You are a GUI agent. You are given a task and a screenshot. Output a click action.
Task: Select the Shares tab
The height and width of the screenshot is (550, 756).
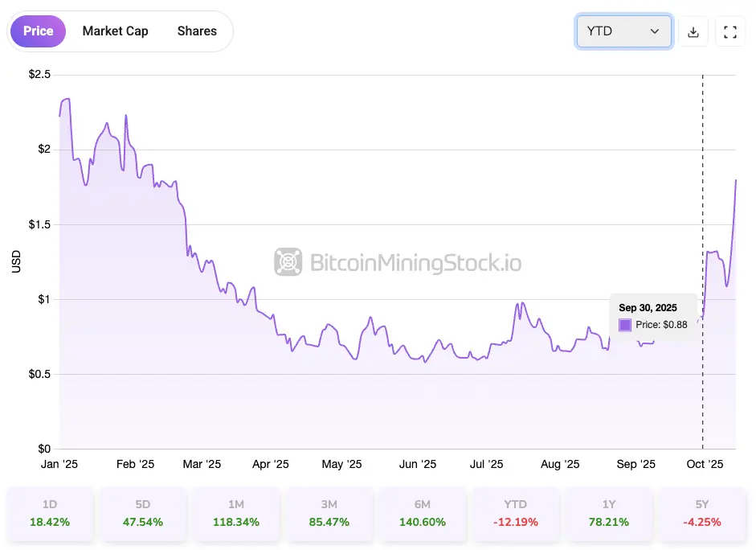[197, 31]
